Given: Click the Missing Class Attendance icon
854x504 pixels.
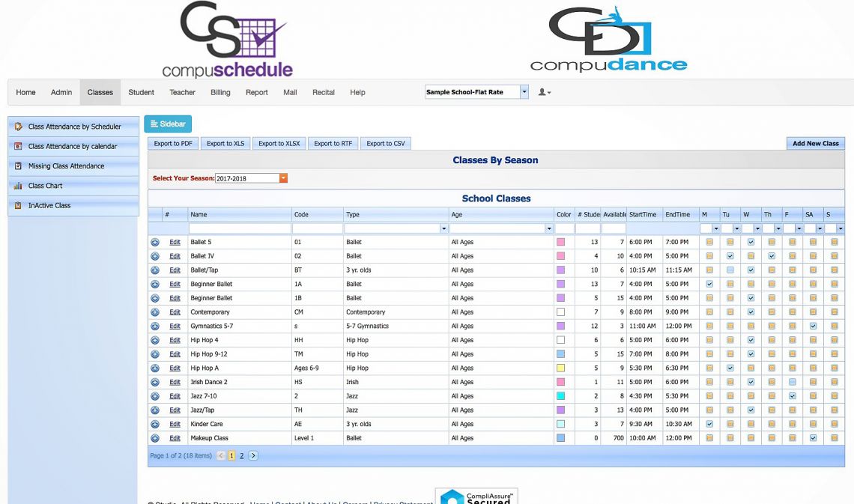Looking at the screenshot, I should (19, 166).
